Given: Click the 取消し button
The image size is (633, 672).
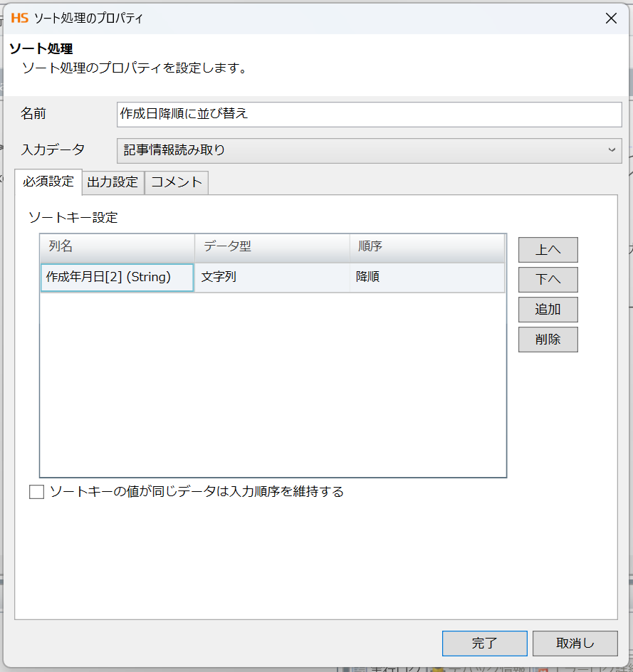Looking at the screenshot, I should [575, 643].
